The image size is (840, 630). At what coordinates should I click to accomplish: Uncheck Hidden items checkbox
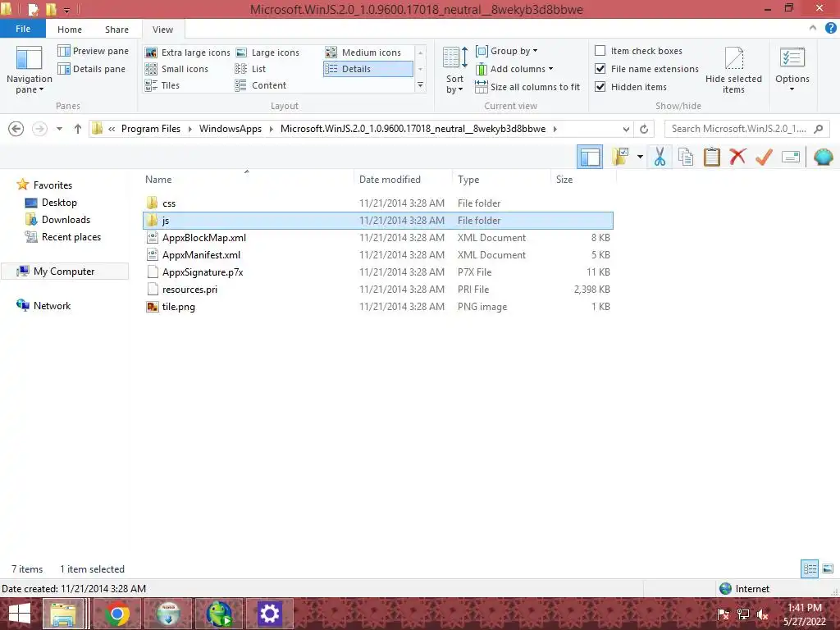[x=600, y=87]
